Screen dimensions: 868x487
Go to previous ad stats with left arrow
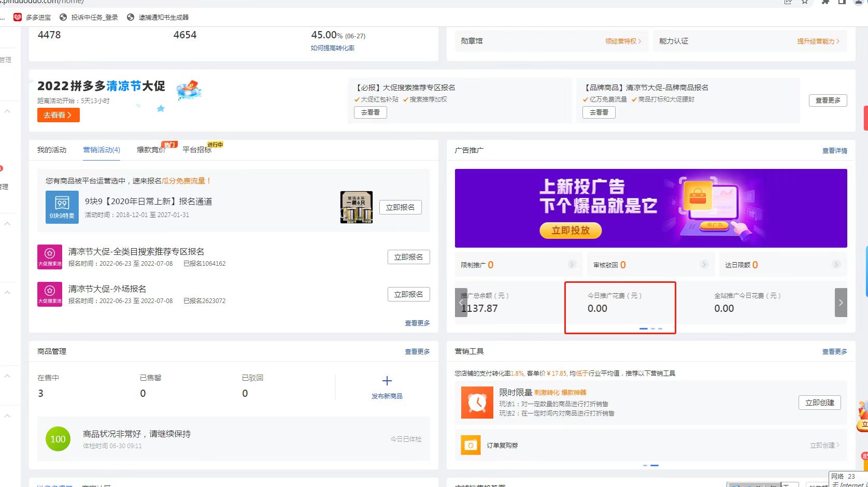(x=461, y=303)
